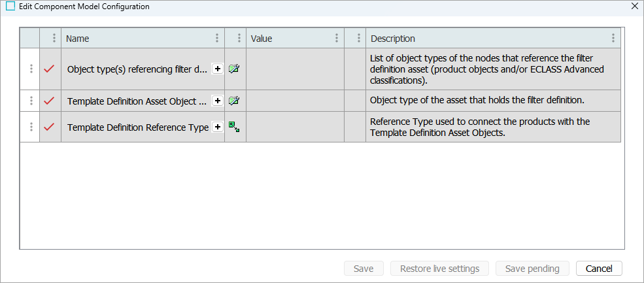Click Restore live settings button
This screenshot has height=283, width=644.
(x=440, y=269)
